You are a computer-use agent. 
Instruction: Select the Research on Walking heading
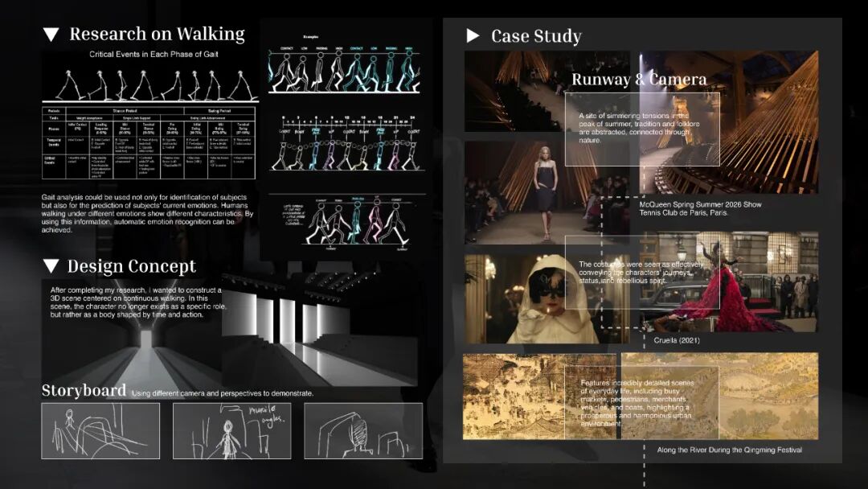[158, 35]
